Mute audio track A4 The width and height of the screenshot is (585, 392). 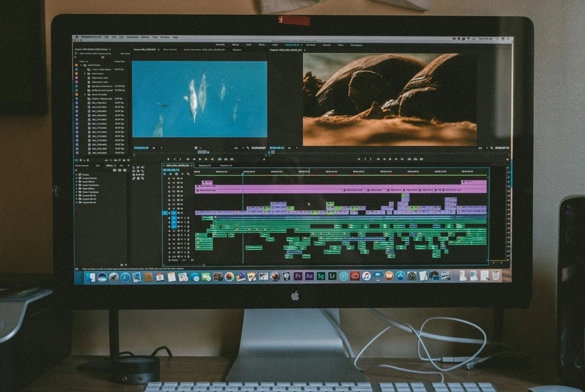182,231
